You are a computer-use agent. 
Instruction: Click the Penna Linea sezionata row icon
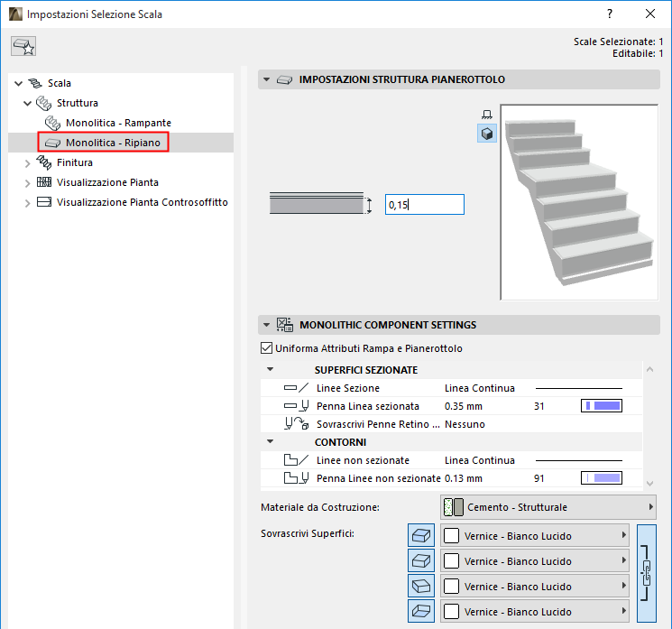coord(296,405)
